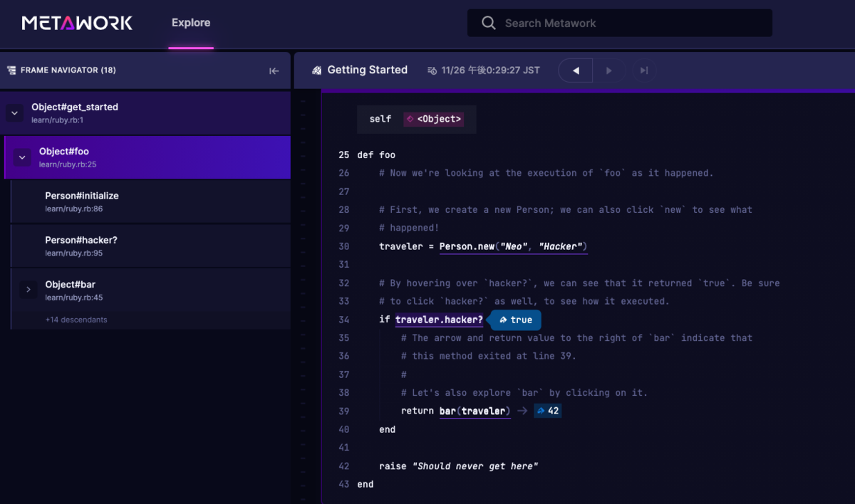Select the Object#foo frame row

point(147,157)
